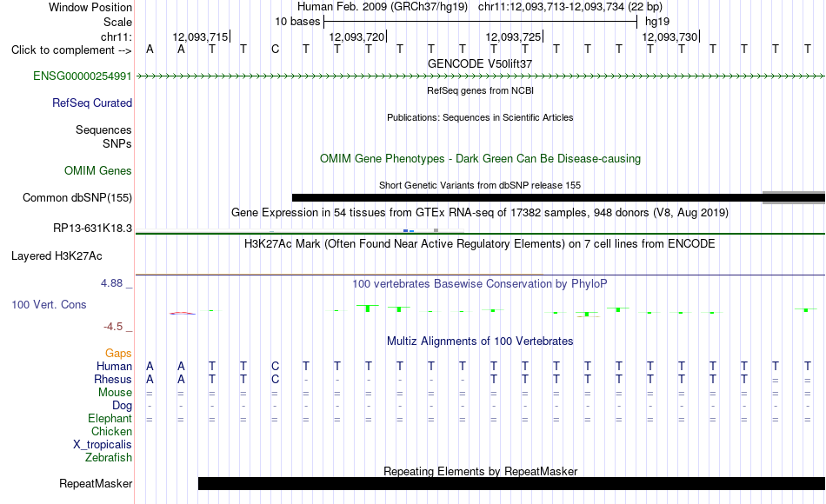Select the X_tropicalis species row label
This screenshot has height=504, width=826.
tap(103, 445)
